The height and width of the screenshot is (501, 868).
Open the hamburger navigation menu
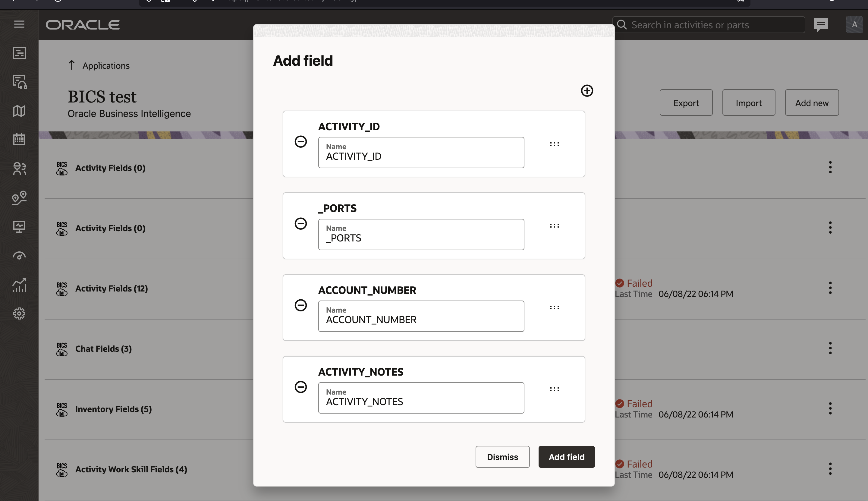point(19,24)
